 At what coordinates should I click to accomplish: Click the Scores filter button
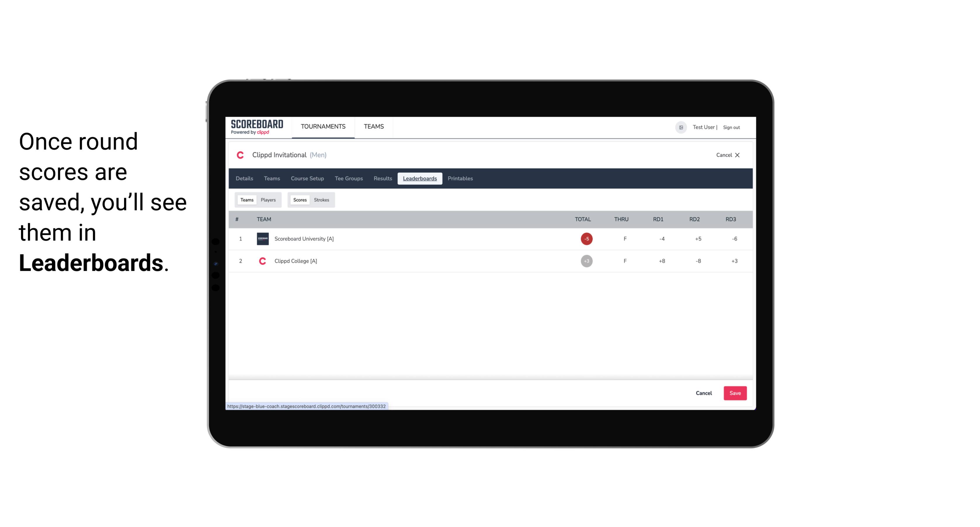pyautogui.click(x=299, y=200)
